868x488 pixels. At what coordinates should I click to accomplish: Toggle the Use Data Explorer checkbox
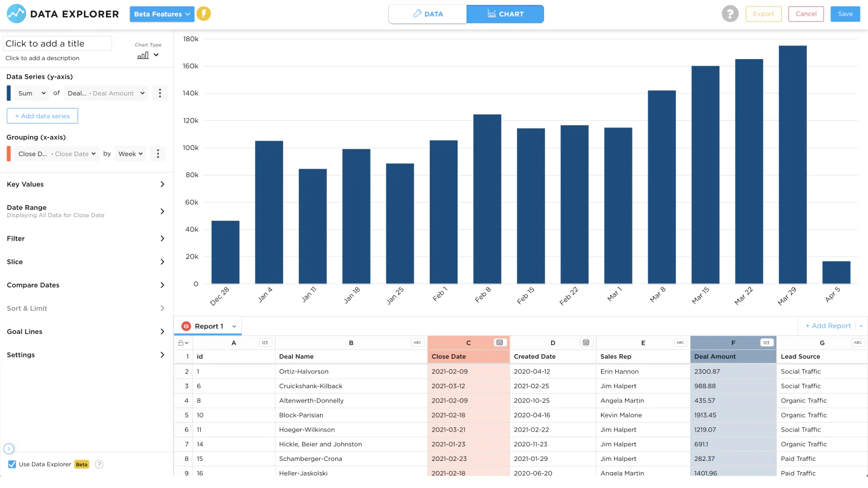pyautogui.click(x=12, y=464)
